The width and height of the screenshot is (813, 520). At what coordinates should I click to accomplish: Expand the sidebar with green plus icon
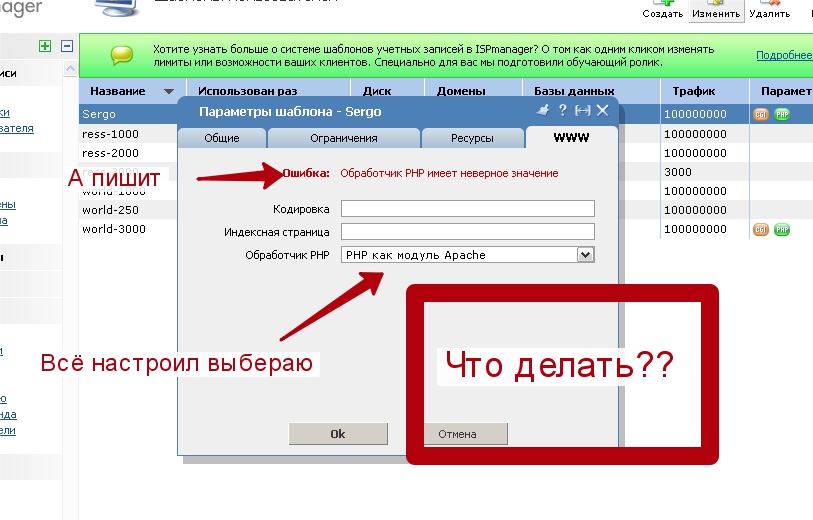pyautogui.click(x=44, y=46)
